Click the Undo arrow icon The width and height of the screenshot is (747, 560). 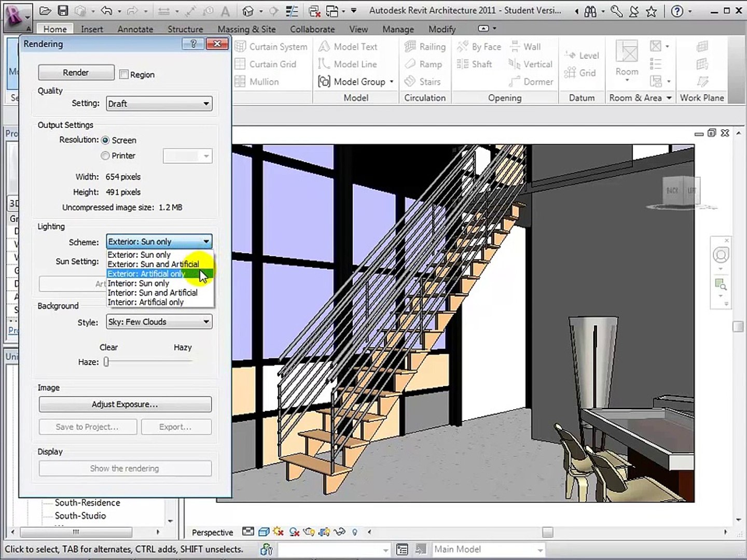[106, 10]
